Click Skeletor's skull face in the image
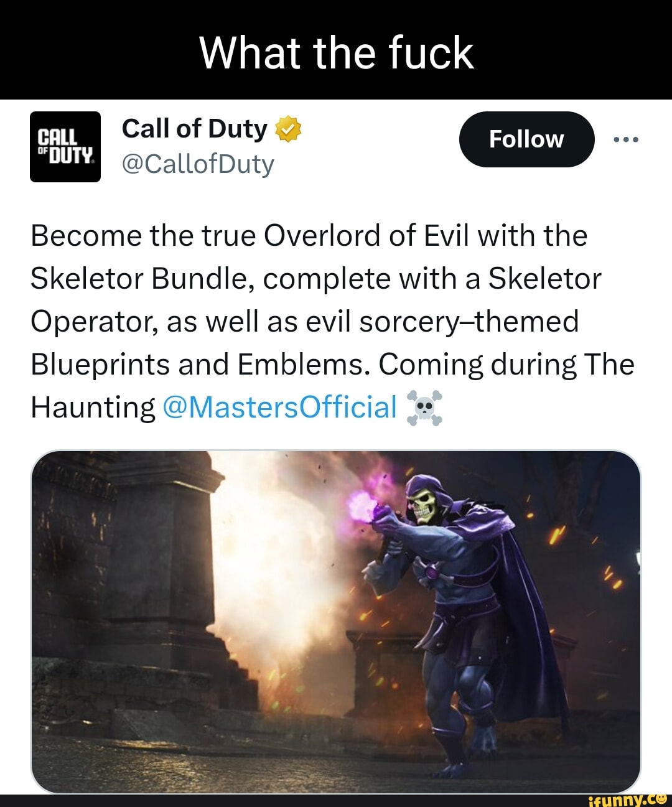 [x=424, y=505]
